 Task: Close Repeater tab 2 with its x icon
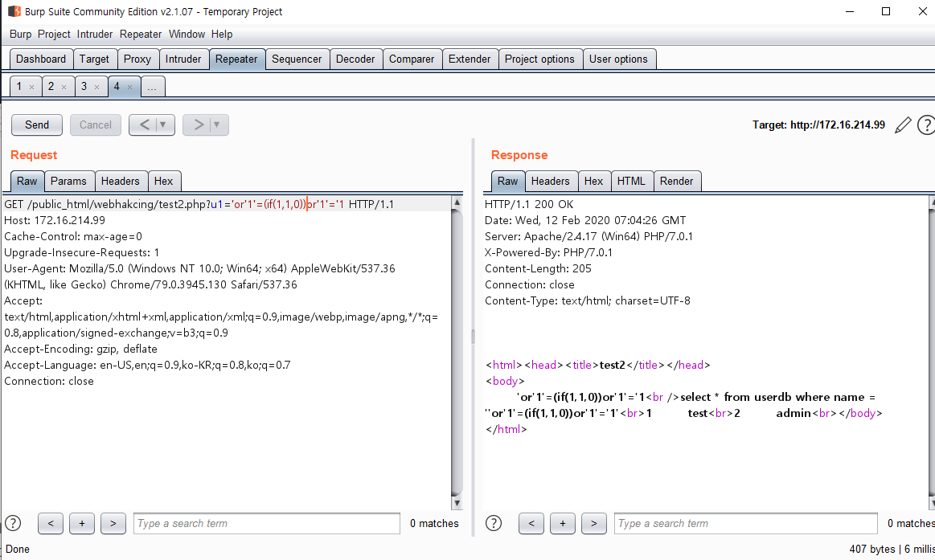point(64,87)
